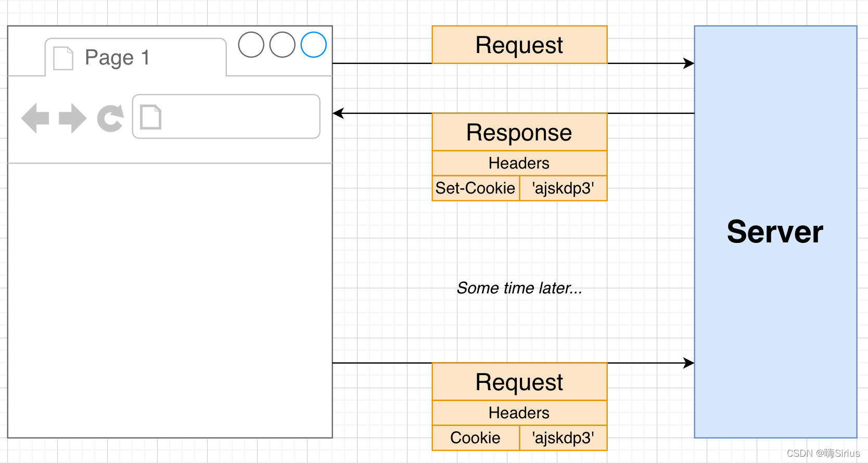Select the top Request box
Screen dimensions: 868x463
[x=520, y=45]
